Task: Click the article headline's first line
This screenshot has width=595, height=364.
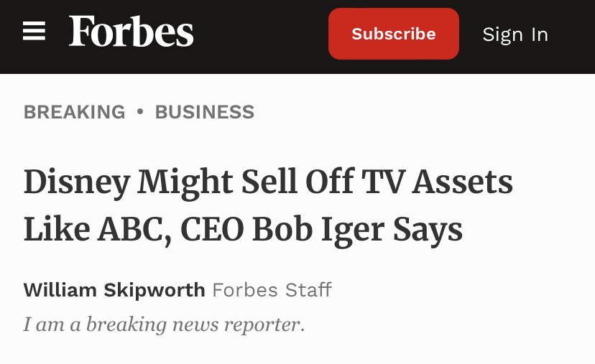Action: (x=268, y=182)
